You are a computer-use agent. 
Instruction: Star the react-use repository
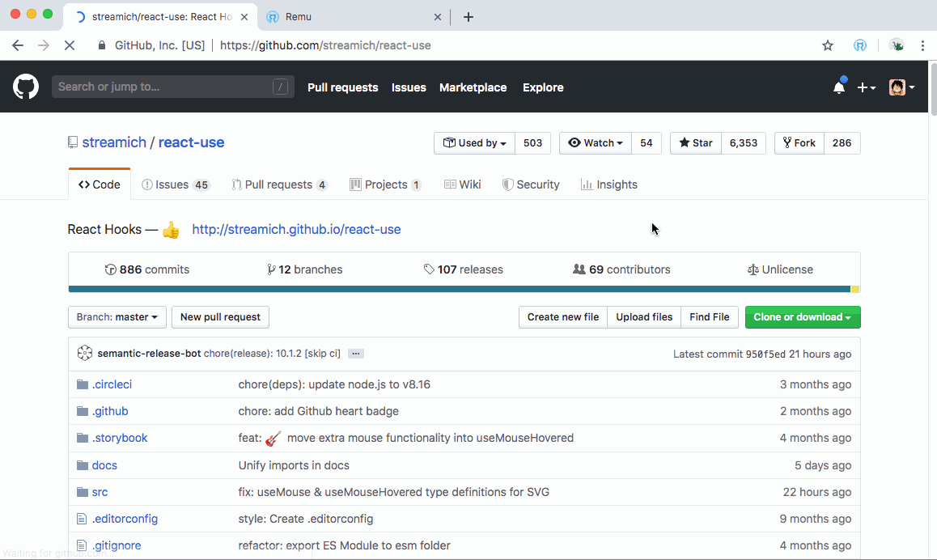point(696,143)
